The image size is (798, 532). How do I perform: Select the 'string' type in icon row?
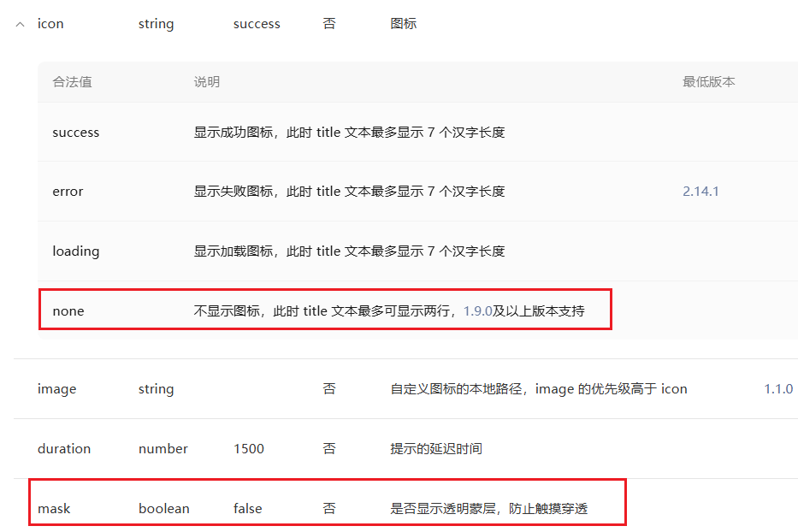point(156,24)
